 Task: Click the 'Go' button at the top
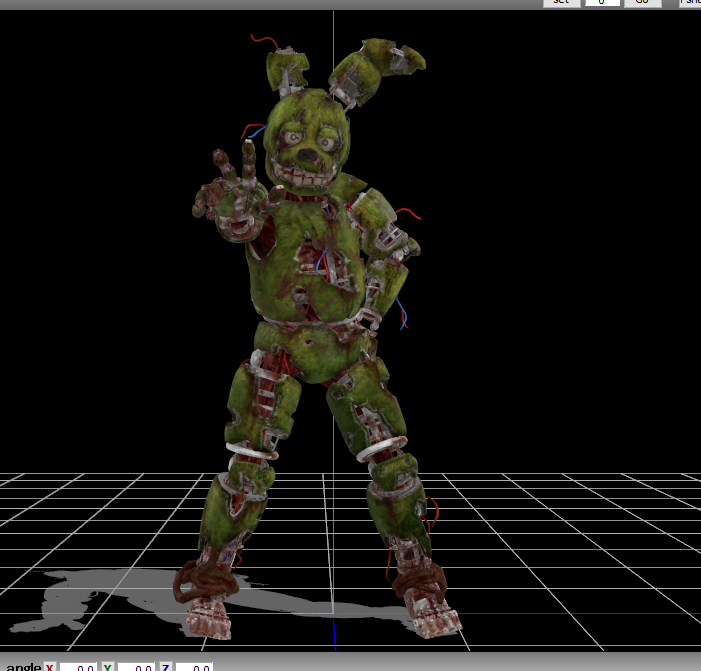[642, 2]
